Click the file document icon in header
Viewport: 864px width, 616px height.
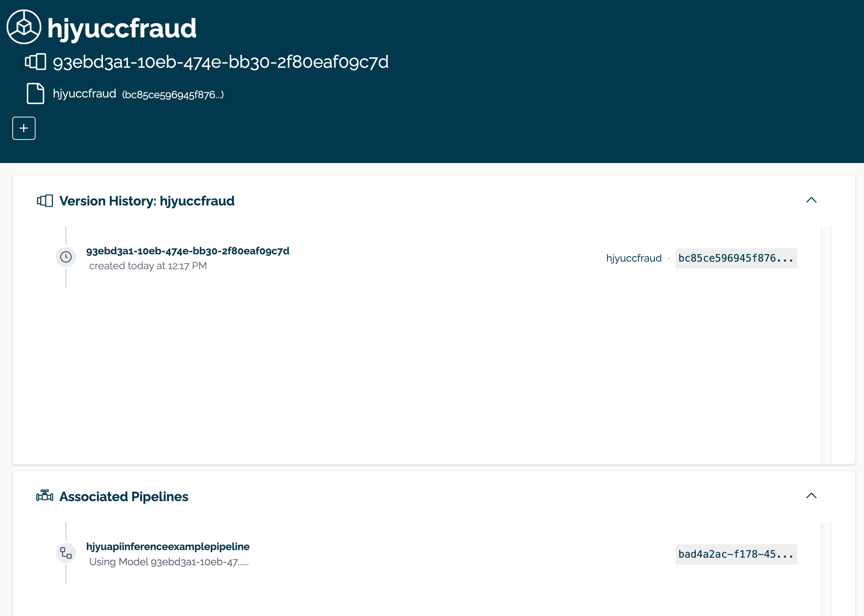36,93
